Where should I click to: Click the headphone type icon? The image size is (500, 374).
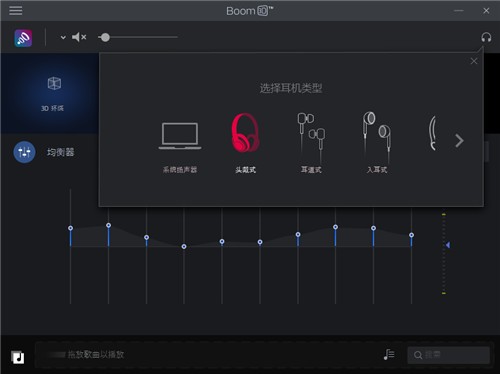(486, 38)
